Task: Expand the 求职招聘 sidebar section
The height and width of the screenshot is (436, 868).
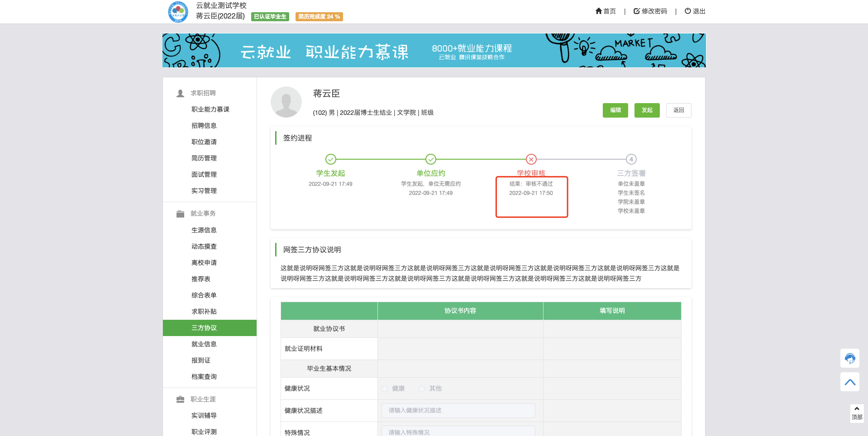Action: pyautogui.click(x=203, y=93)
